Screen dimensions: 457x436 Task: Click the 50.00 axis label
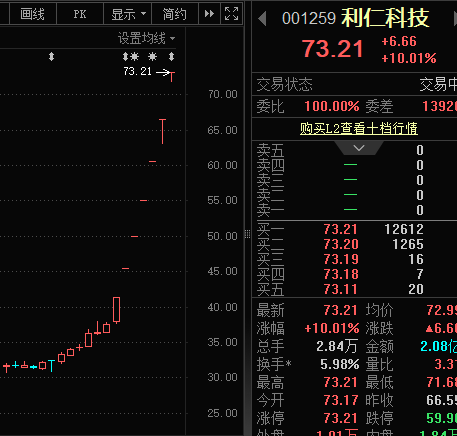point(222,236)
